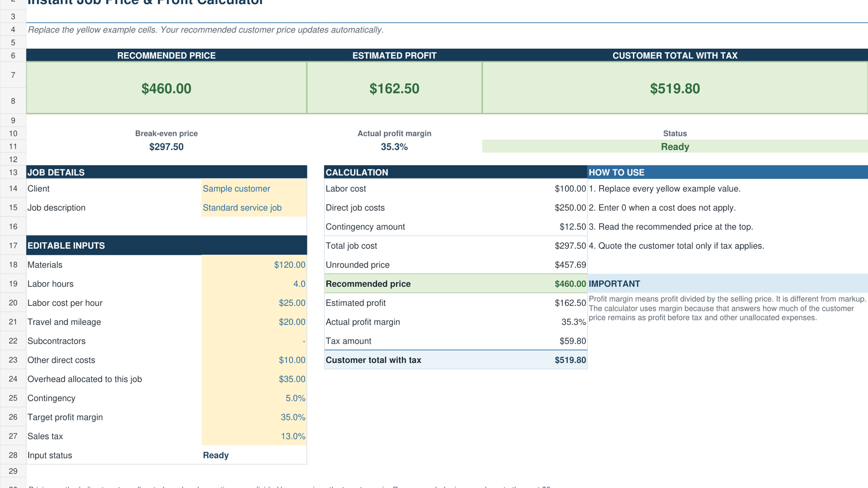Click the RECOMMENDED PRICE header cell
The image size is (868, 488).
(166, 55)
